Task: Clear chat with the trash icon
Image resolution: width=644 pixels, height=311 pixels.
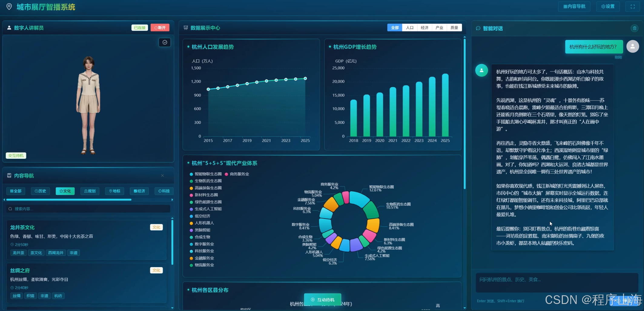Action: (x=635, y=28)
